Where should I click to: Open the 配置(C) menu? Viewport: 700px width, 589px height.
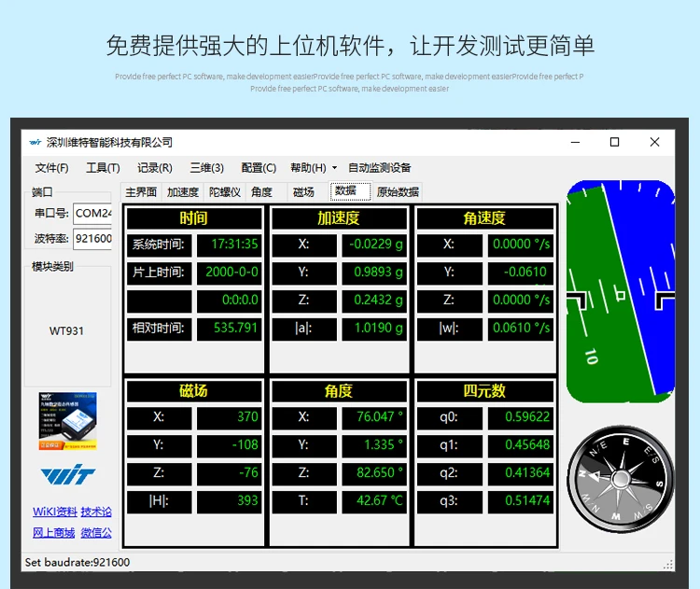(x=259, y=168)
